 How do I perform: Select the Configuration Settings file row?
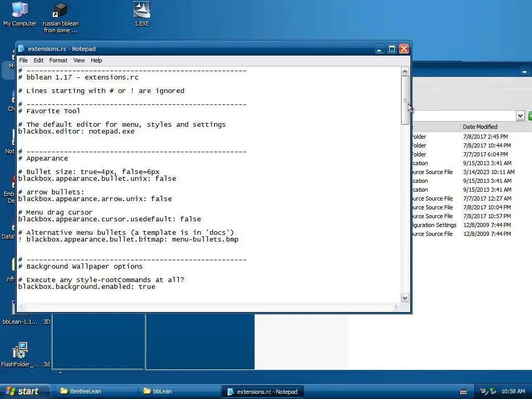pyautogui.click(x=472, y=225)
